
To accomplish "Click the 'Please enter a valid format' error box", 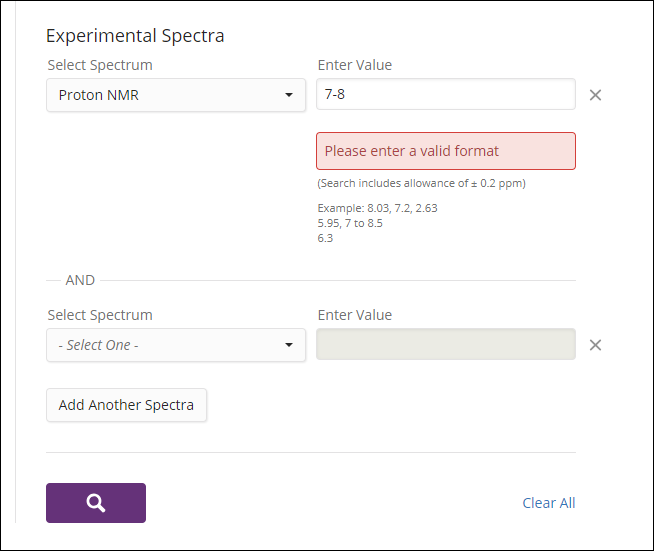I will coord(446,151).
